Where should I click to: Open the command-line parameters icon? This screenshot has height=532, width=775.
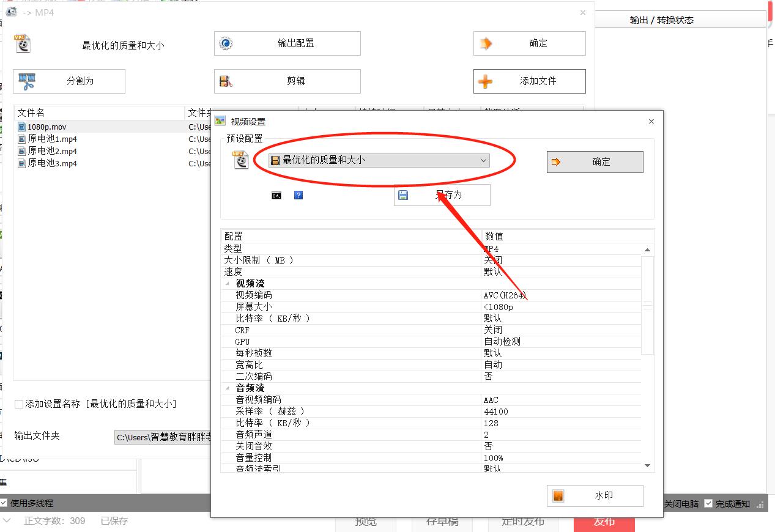pos(276,195)
